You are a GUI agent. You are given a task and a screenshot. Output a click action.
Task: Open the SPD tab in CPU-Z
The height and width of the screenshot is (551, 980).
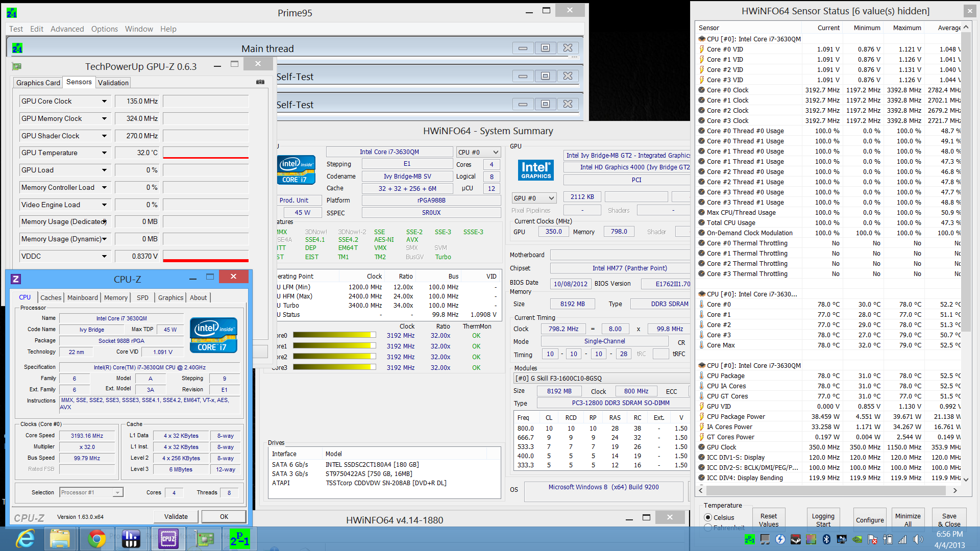click(142, 297)
